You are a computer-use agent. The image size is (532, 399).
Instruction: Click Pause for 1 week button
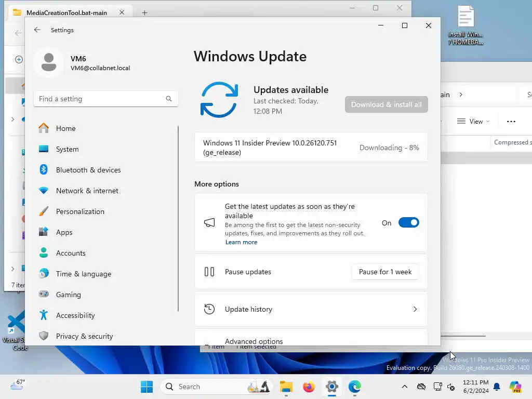[x=385, y=272]
